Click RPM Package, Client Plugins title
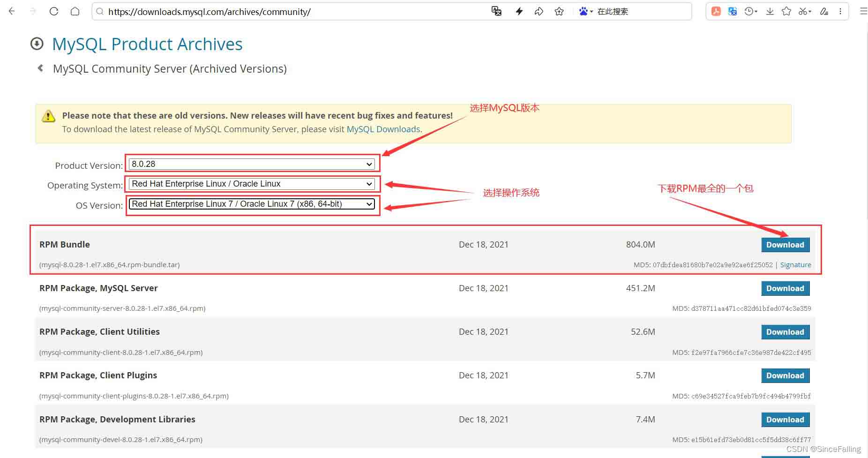The height and width of the screenshot is (458, 868). click(98, 375)
